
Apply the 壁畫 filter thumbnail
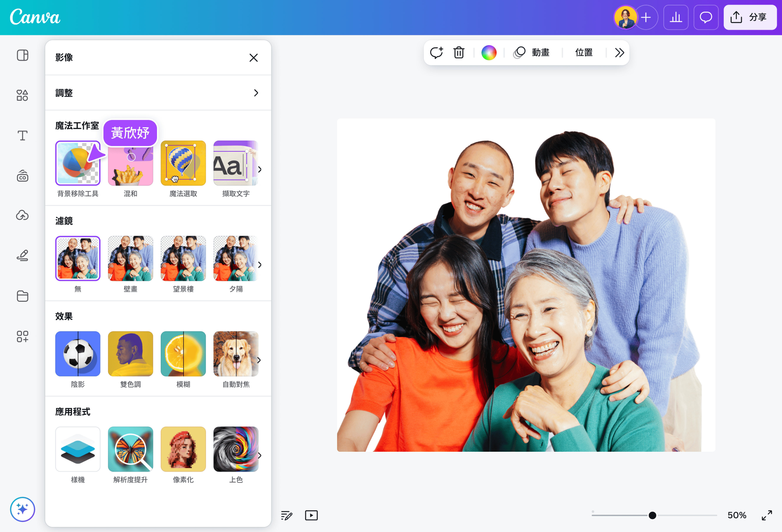(x=131, y=258)
